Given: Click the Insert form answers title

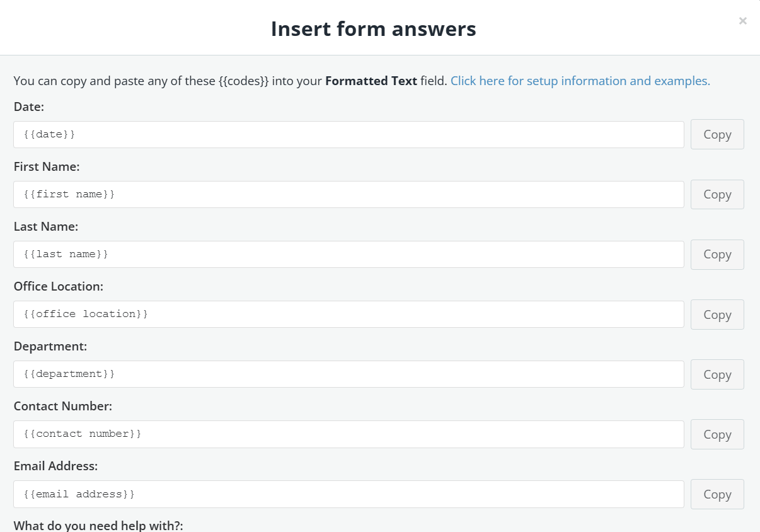Looking at the screenshot, I should pyautogui.click(x=373, y=28).
